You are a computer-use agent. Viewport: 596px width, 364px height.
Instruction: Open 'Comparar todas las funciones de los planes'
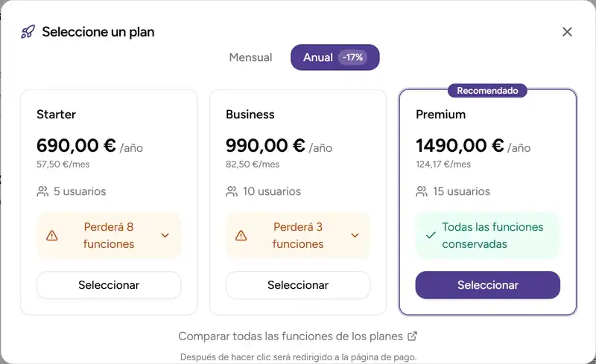[291, 336]
